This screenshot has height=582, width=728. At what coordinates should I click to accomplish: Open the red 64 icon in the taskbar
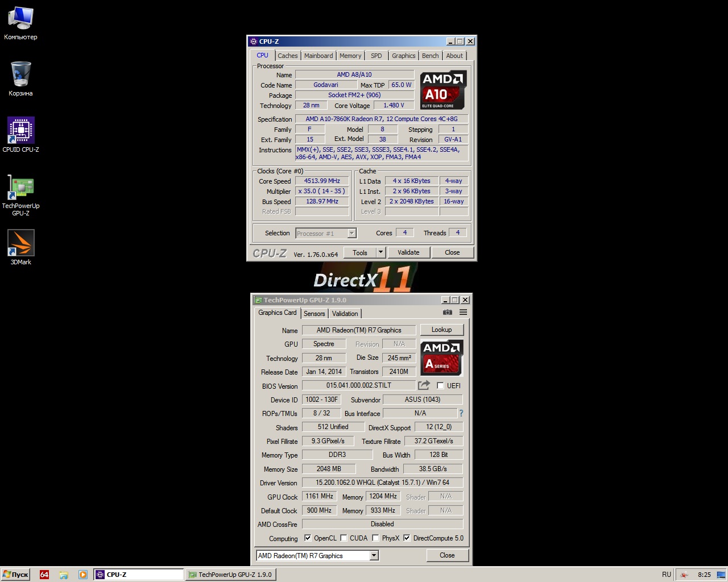tap(44, 575)
